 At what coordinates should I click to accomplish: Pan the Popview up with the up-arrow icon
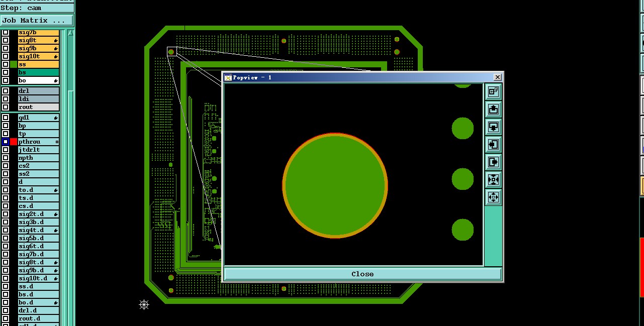[x=493, y=109]
